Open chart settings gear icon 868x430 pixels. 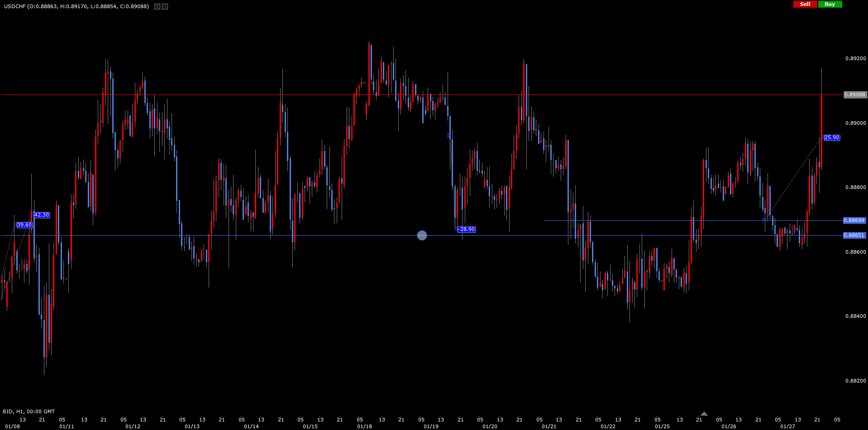(165, 6)
